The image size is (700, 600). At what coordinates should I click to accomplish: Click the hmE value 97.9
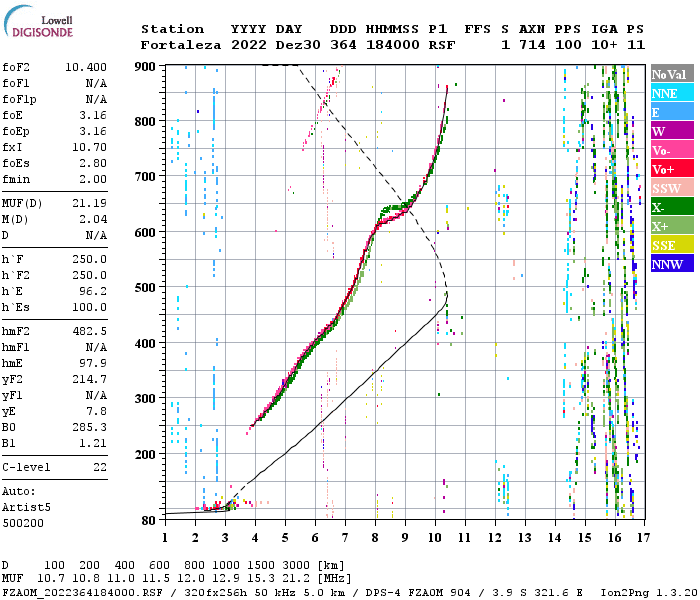point(93,363)
